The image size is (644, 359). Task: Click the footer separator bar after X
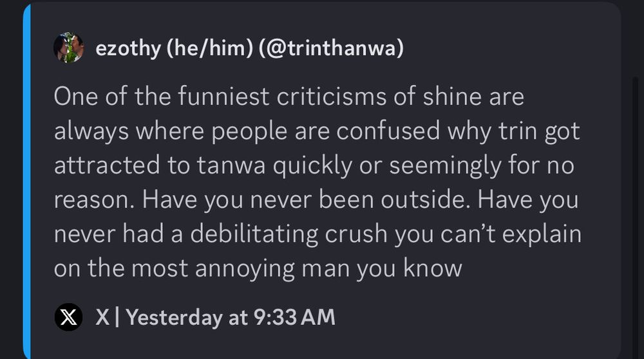click(x=117, y=318)
